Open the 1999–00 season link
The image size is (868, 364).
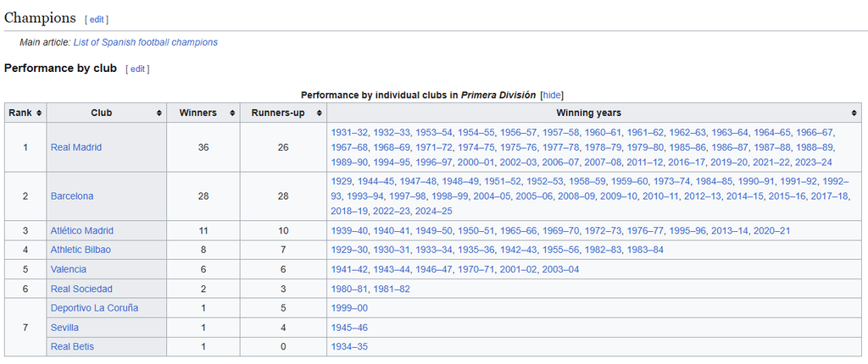pyautogui.click(x=349, y=308)
